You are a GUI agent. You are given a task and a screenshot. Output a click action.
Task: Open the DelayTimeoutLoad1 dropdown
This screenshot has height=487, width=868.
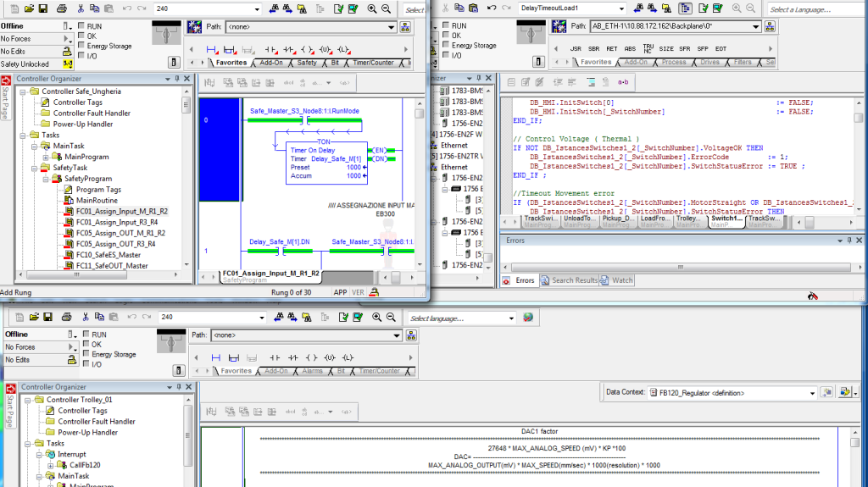621,8
